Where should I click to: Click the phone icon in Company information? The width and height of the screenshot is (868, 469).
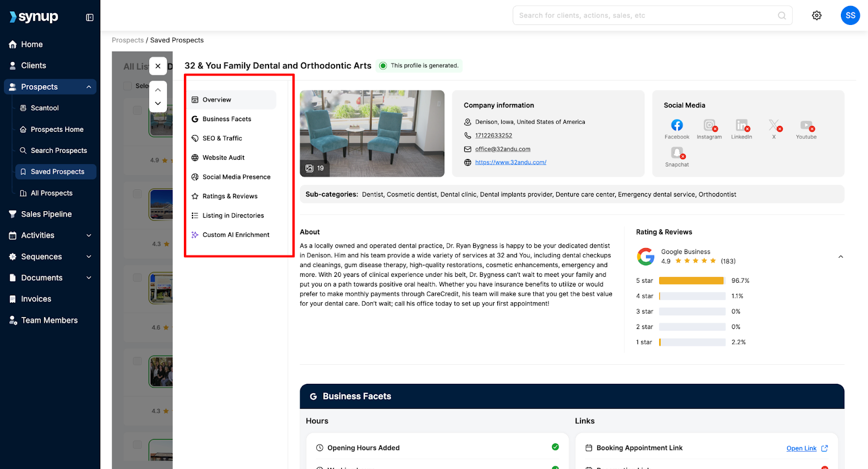(x=468, y=136)
